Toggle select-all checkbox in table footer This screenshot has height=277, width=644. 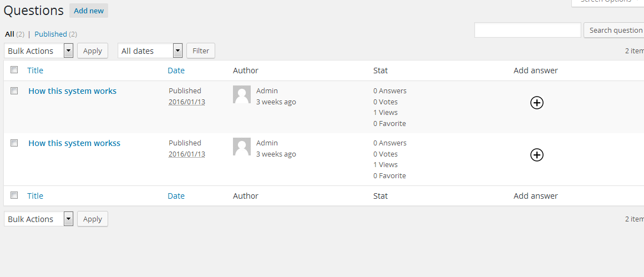coord(14,195)
